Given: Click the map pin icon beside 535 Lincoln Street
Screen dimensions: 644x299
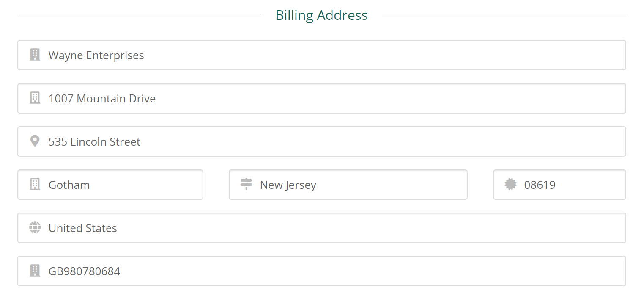Looking at the screenshot, I should click(x=35, y=141).
